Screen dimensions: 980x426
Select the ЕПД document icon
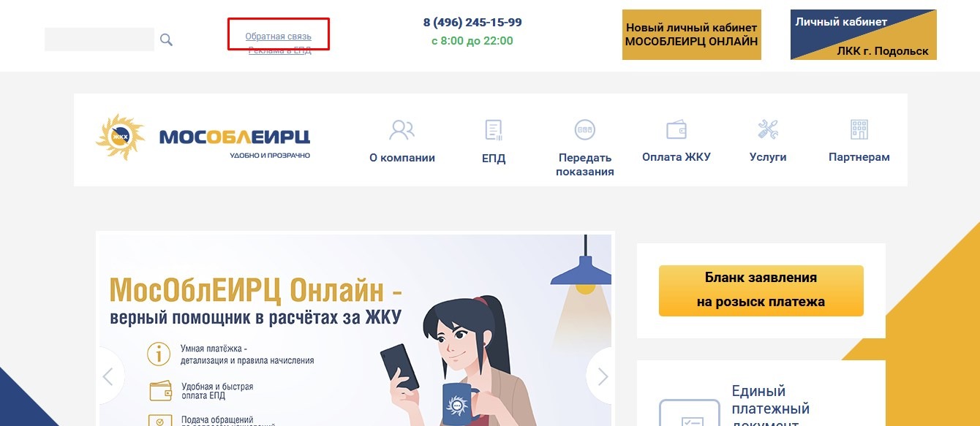click(x=494, y=130)
